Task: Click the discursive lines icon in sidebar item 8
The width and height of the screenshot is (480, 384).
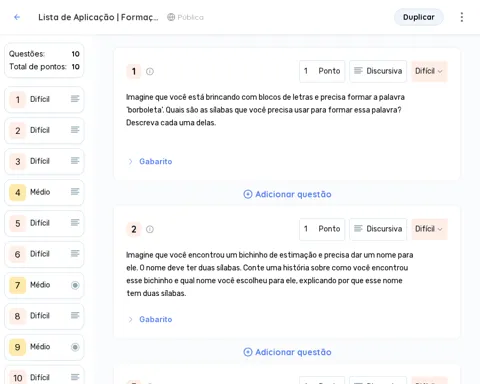Action: point(75,315)
